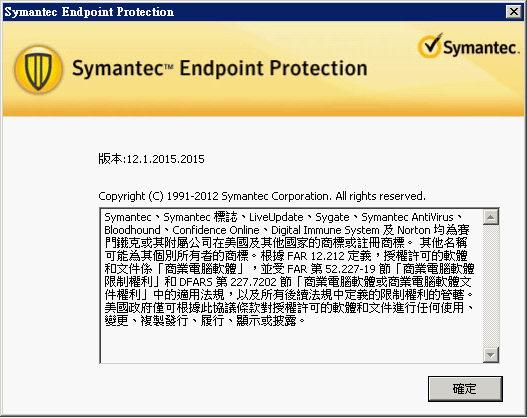Click the Symantec wordmark in the banner

[x=481, y=48]
